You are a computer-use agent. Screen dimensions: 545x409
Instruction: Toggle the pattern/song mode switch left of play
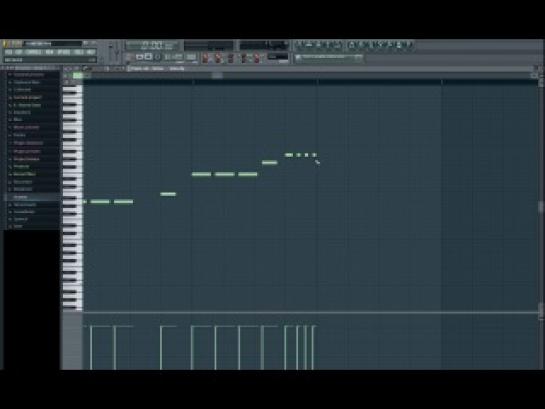click(x=130, y=57)
